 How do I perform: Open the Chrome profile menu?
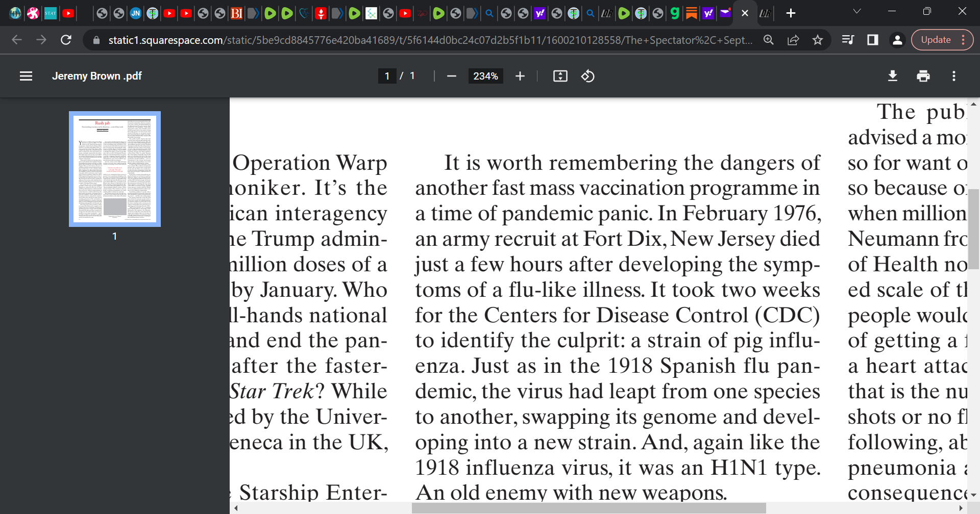(x=897, y=40)
